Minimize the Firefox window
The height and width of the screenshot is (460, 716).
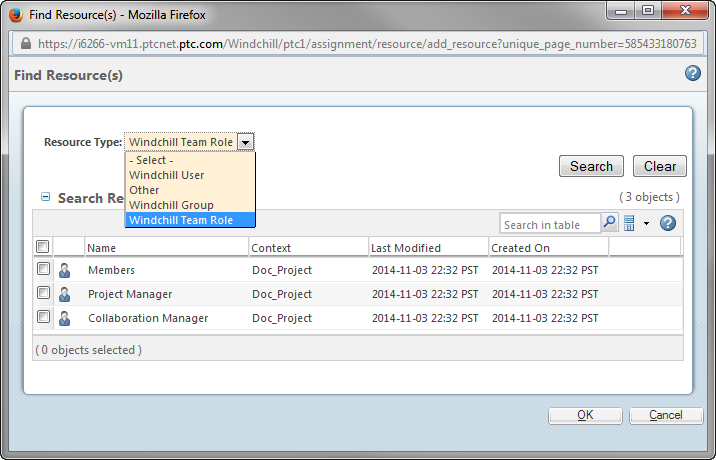pos(621,11)
